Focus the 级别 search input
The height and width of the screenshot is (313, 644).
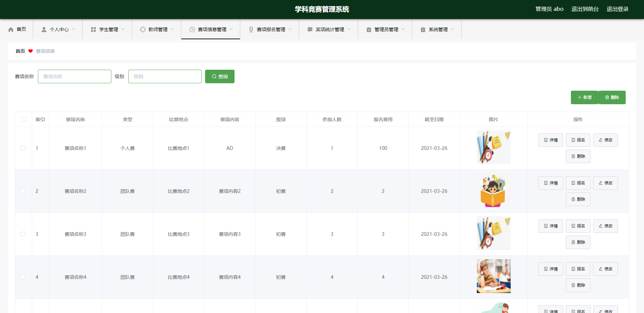tap(165, 76)
